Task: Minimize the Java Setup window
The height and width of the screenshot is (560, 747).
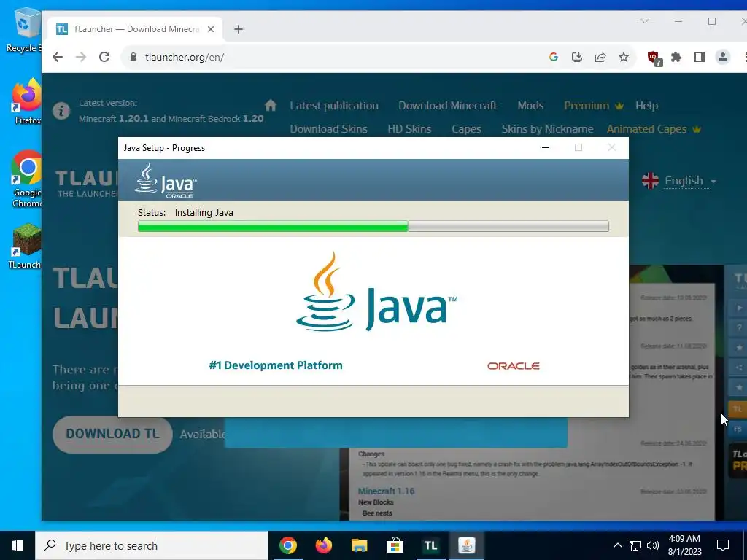Action: pyautogui.click(x=546, y=147)
